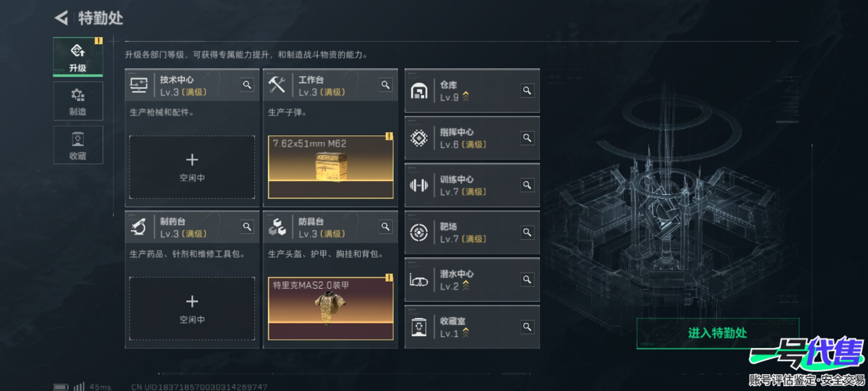Open 指挥中心 magnifier details icon
Screen dimensions: 868x391
pyautogui.click(x=527, y=138)
